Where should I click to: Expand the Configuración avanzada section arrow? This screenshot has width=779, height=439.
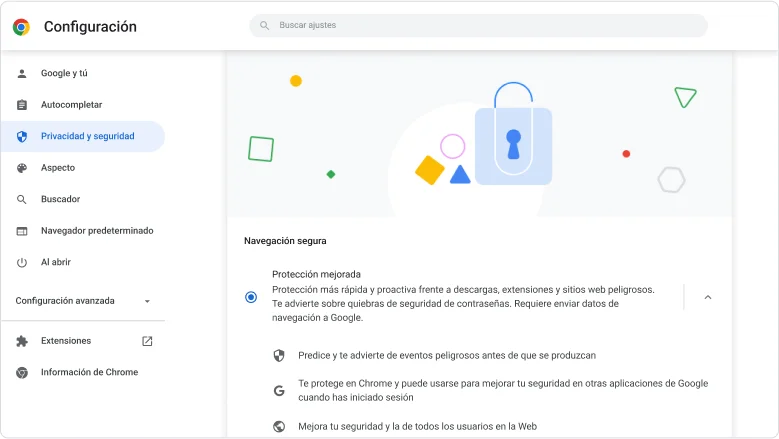[x=147, y=301]
